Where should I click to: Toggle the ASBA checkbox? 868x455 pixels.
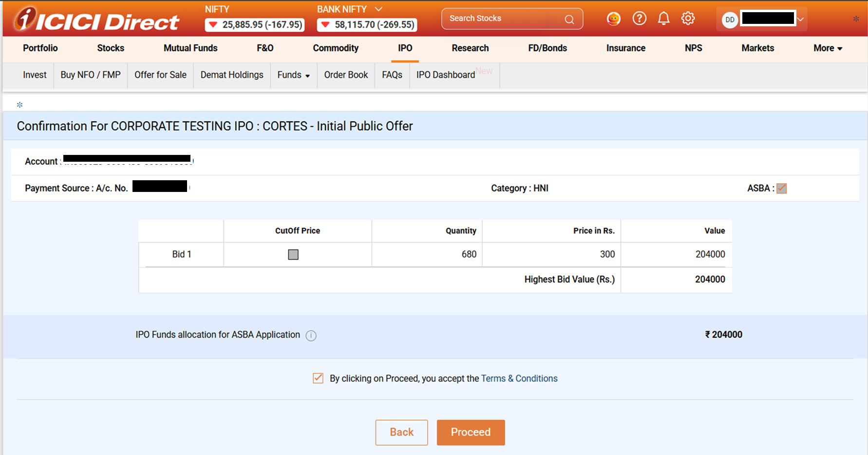(x=781, y=189)
